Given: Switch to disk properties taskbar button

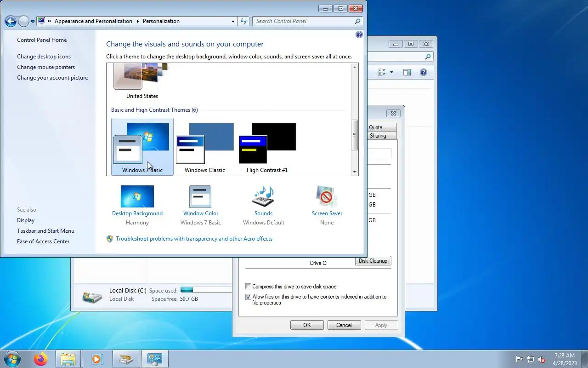Looking at the screenshot, I should [126, 359].
